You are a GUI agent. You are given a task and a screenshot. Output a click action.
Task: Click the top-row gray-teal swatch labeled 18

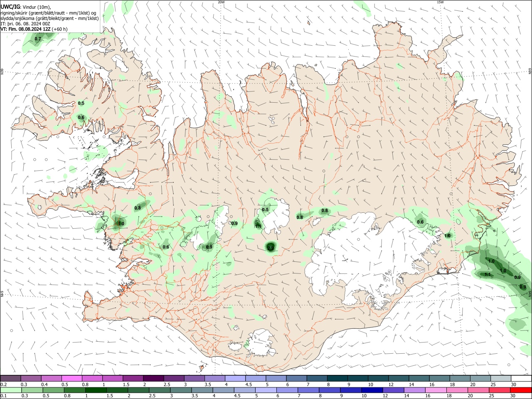point(460,379)
